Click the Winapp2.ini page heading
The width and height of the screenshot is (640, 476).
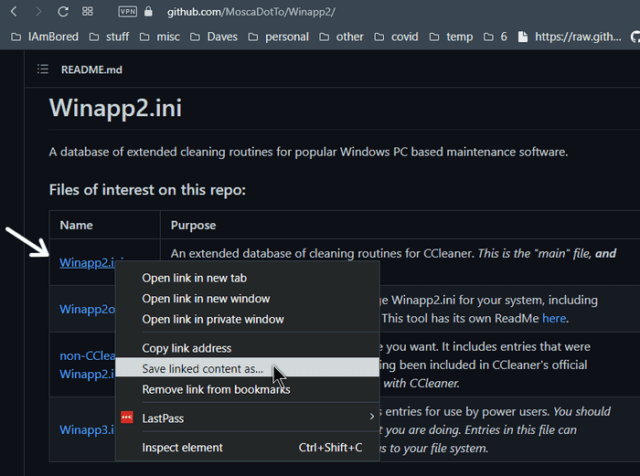click(x=116, y=108)
